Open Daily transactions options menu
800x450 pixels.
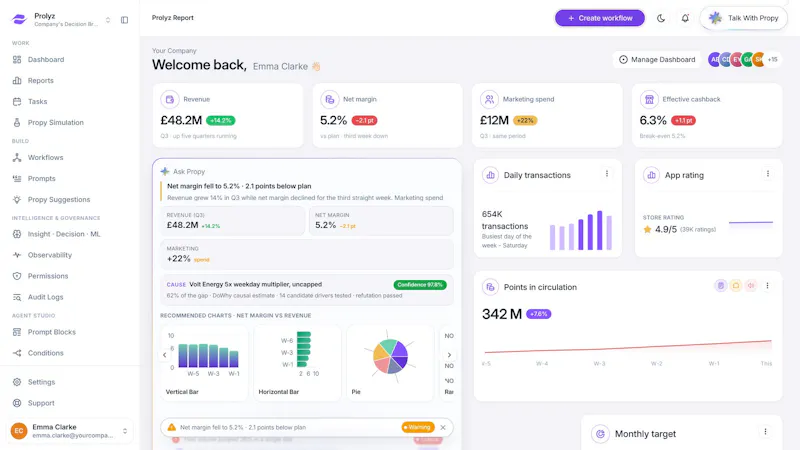607,174
